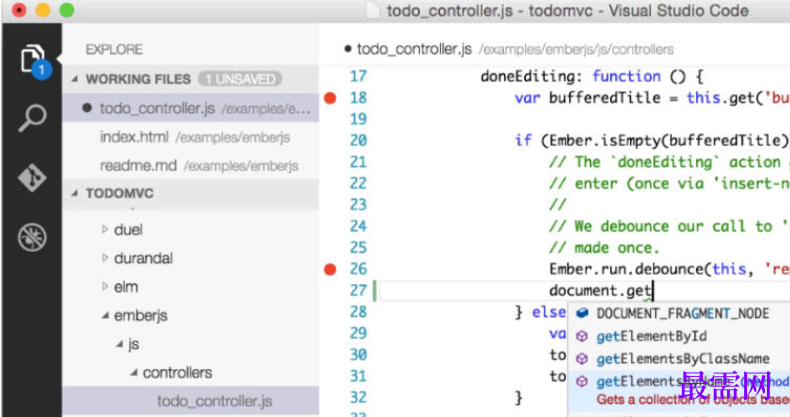Open readme.md in working files
The width and height of the screenshot is (790, 417).
click(190, 166)
